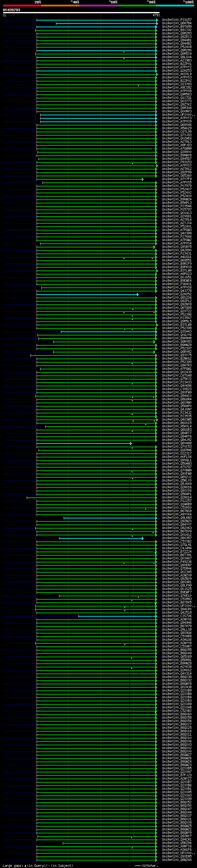Image resolution: width=197 pixels, height=868 pixels.
Task: Select hit label UniRef100_C6TL98
Action: (176, 132)
